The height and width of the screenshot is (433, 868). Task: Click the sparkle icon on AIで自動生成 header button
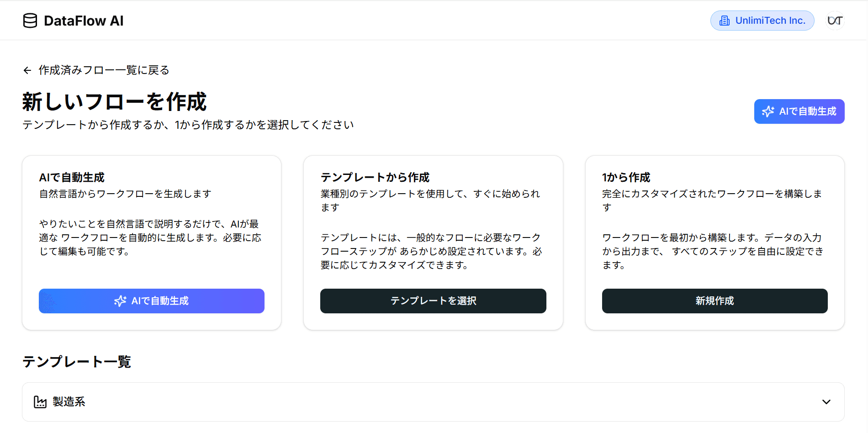[767, 111]
